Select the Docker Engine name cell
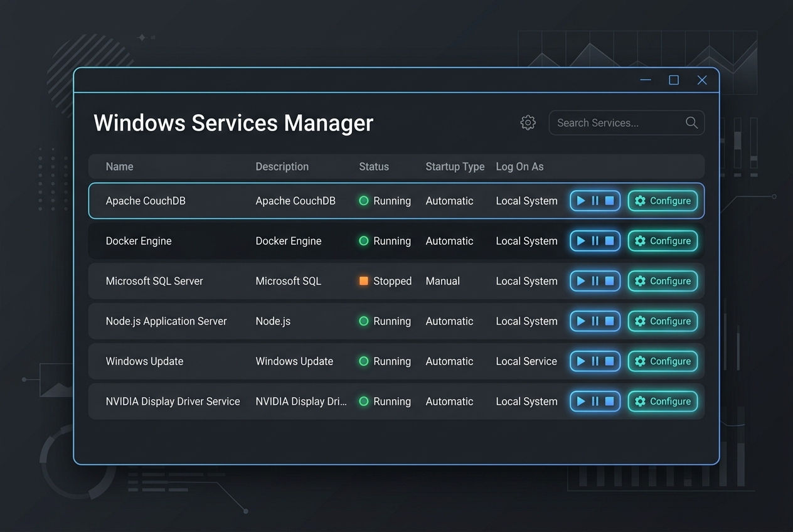This screenshot has height=532, width=793. [139, 241]
